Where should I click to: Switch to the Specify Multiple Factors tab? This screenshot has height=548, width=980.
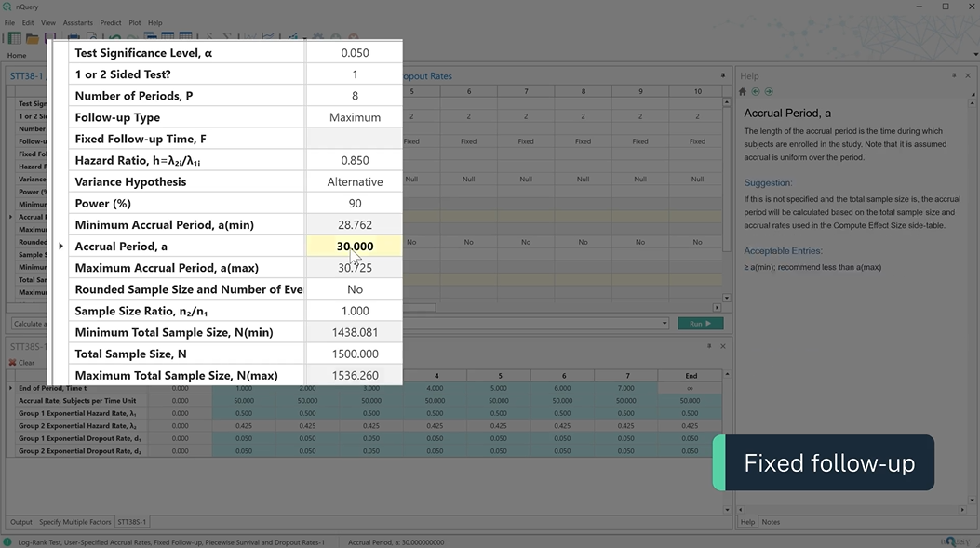click(74, 522)
